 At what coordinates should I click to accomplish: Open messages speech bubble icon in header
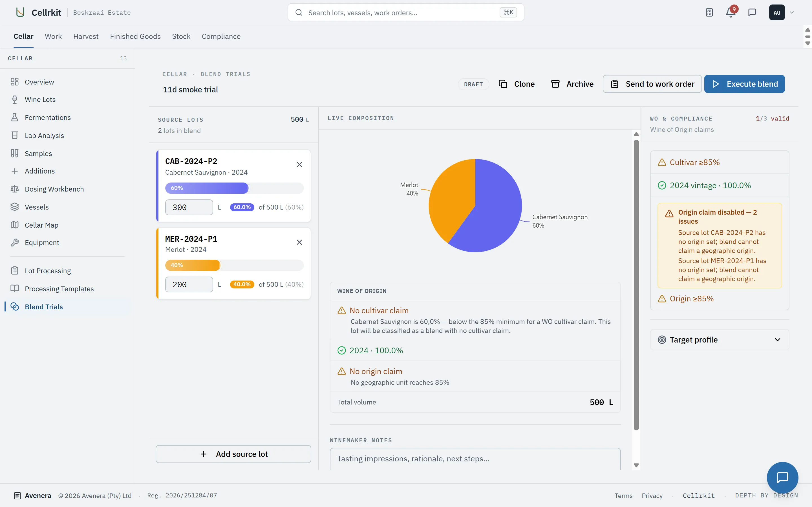[752, 12]
